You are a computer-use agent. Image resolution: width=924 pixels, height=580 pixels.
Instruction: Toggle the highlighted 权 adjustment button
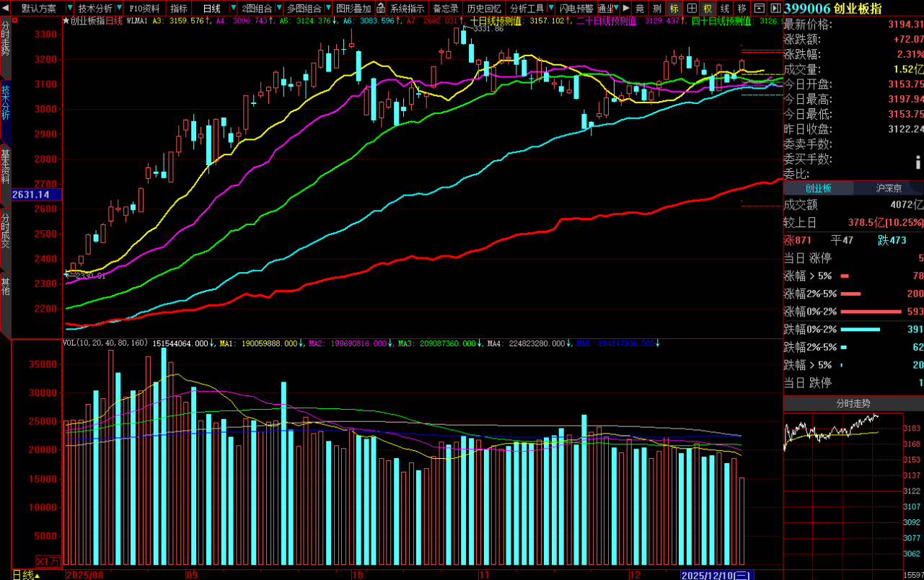click(x=708, y=9)
